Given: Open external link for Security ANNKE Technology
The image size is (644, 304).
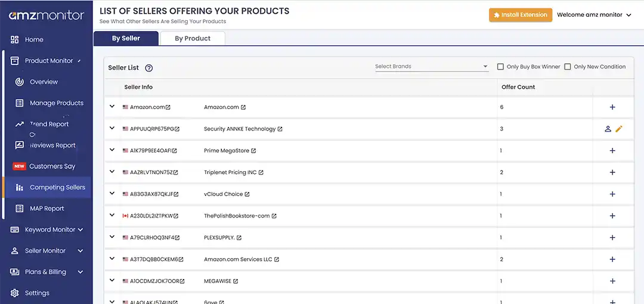Looking at the screenshot, I should [280, 129].
